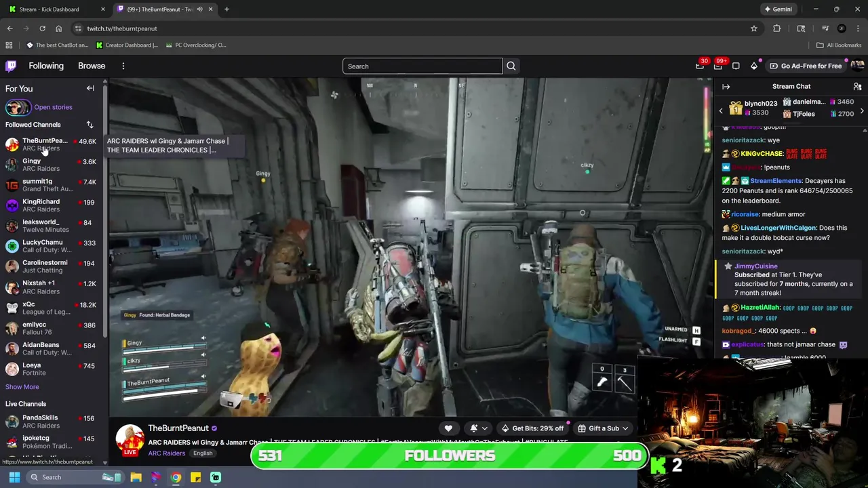Click Open stories link
Image resolution: width=868 pixels, height=488 pixels.
pos(53,107)
